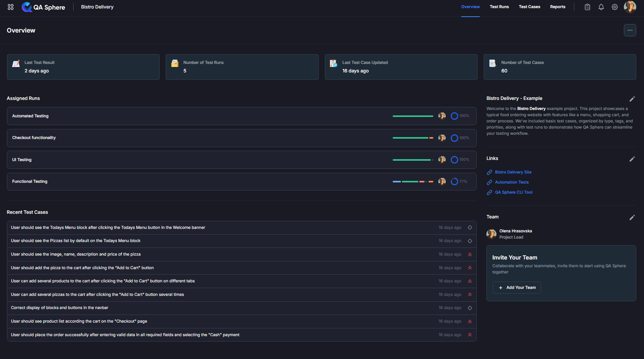Open 'User should add the pizza to the cart' case
This screenshot has height=359, width=644.
[242, 268]
